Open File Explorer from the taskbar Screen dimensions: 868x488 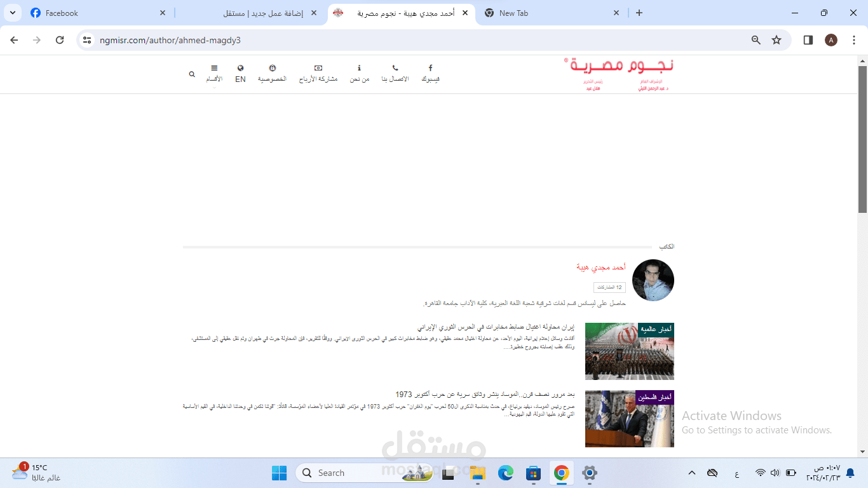click(477, 473)
